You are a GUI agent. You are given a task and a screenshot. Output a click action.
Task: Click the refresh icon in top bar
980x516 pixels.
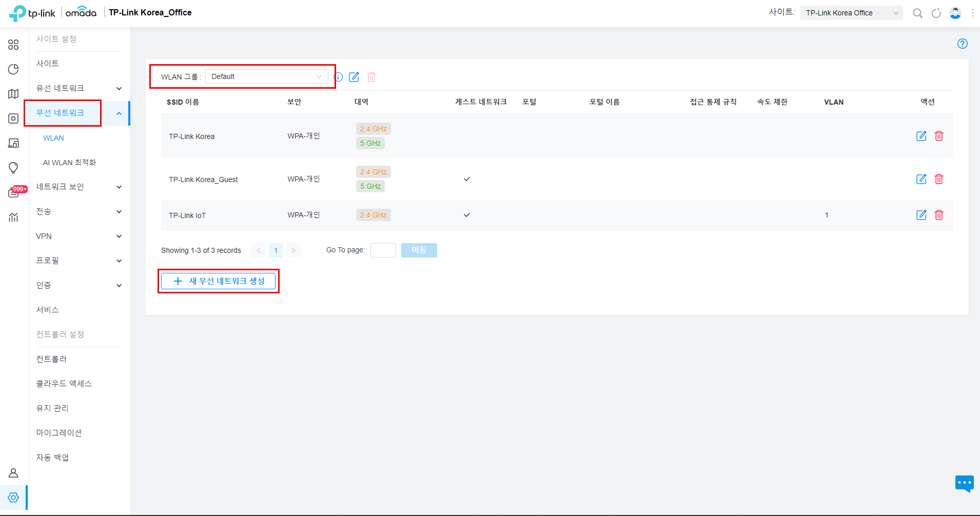pyautogui.click(x=936, y=13)
